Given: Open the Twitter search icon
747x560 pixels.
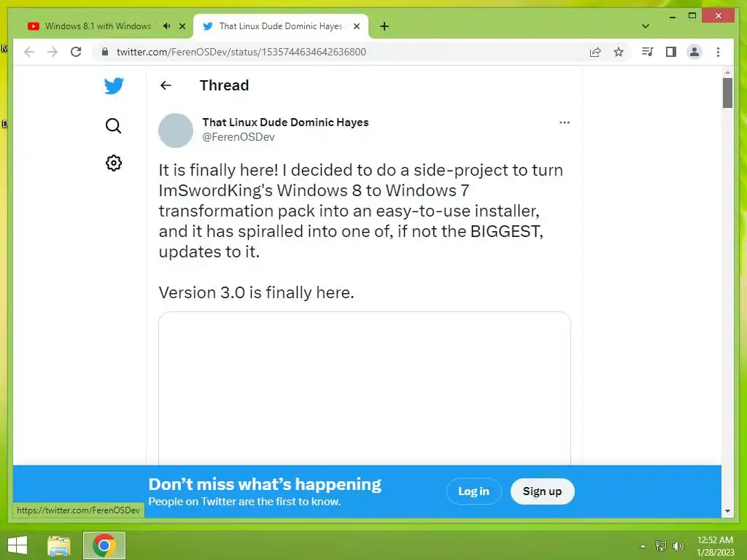Looking at the screenshot, I should pyautogui.click(x=113, y=125).
